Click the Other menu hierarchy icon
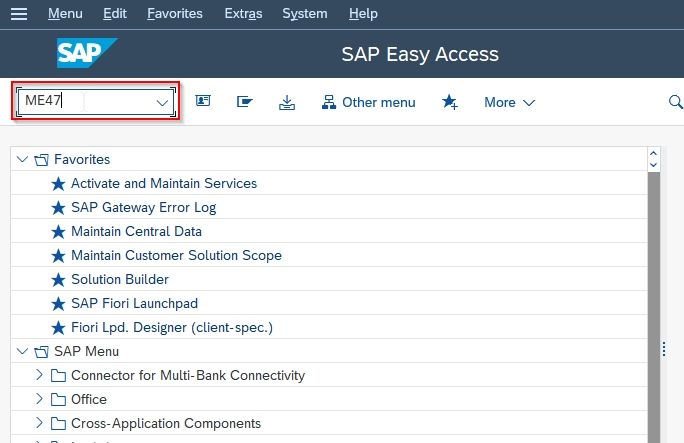 click(x=328, y=102)
